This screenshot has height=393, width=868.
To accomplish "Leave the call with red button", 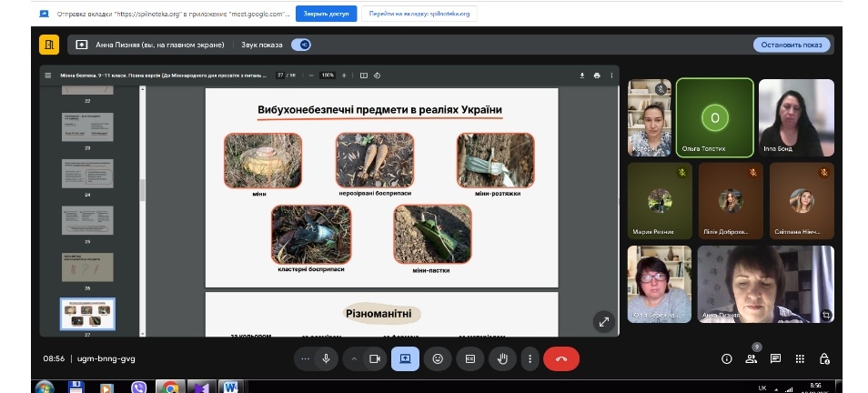I will pos(560,358).
